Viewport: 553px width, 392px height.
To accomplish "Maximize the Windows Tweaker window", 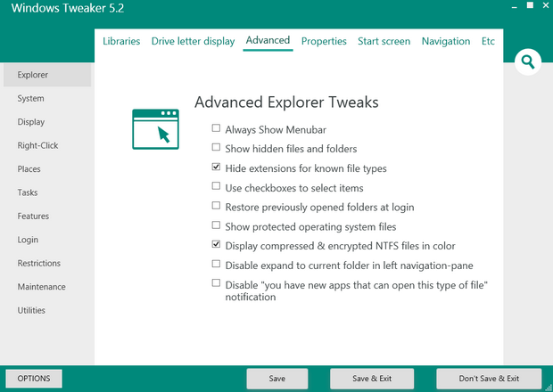I will click(x=530, y=5).
